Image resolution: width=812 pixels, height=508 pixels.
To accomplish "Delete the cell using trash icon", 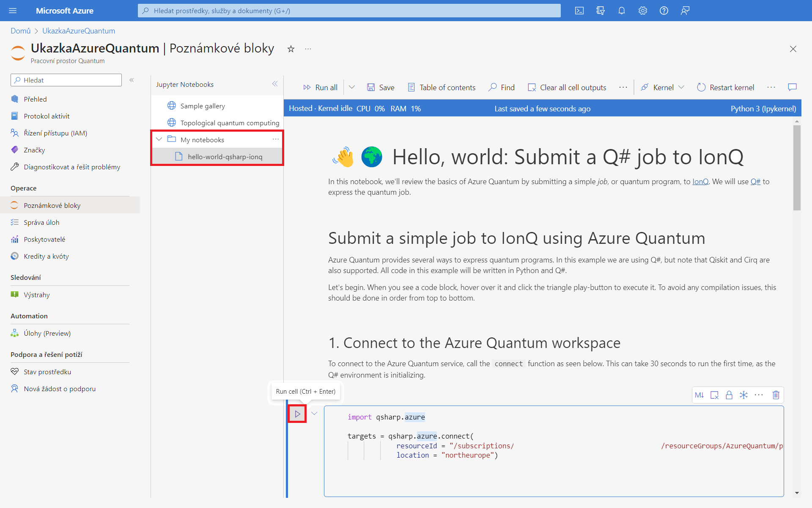I will (x=776, y=395).
